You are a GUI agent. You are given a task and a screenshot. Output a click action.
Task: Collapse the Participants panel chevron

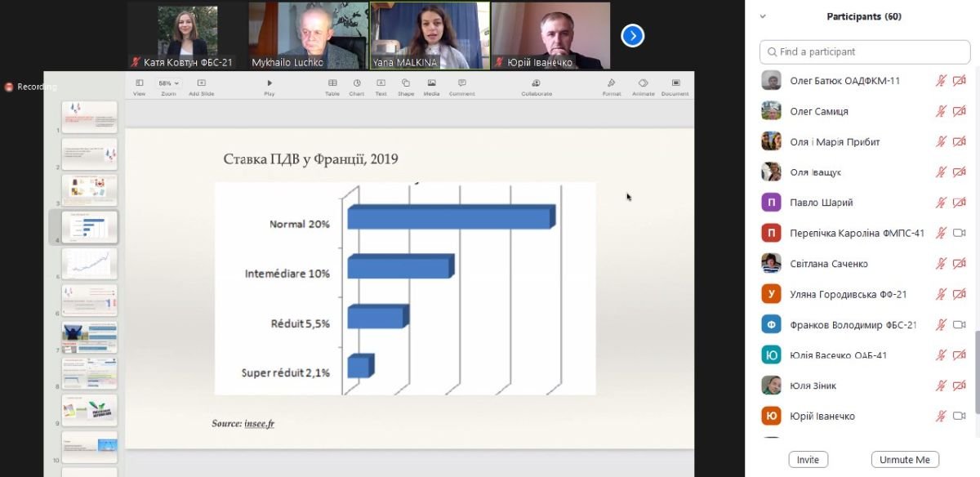(x=763, y=16)
